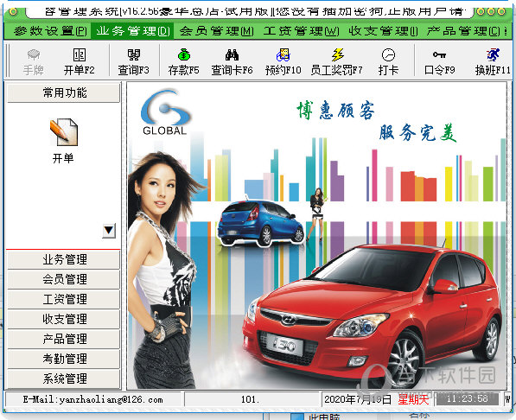516x420 pixels.
Task: Open the 工资管理(W) menu
Action: (301, 31)
